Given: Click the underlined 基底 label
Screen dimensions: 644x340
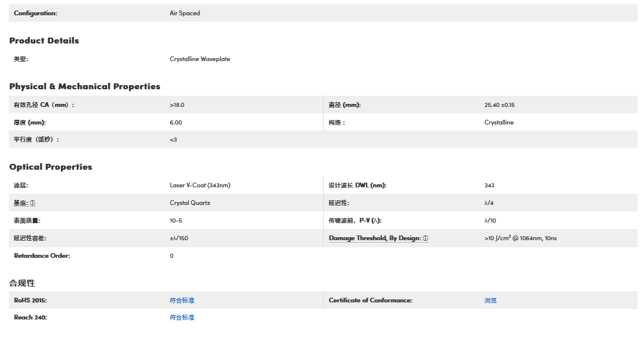Looking at the screenshot, I should click(21, 203).
